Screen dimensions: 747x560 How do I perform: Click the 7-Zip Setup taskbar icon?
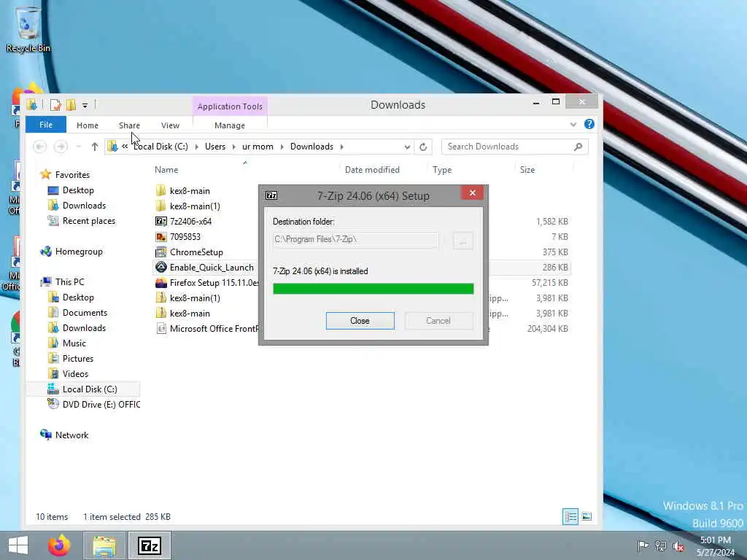point(149,545)
